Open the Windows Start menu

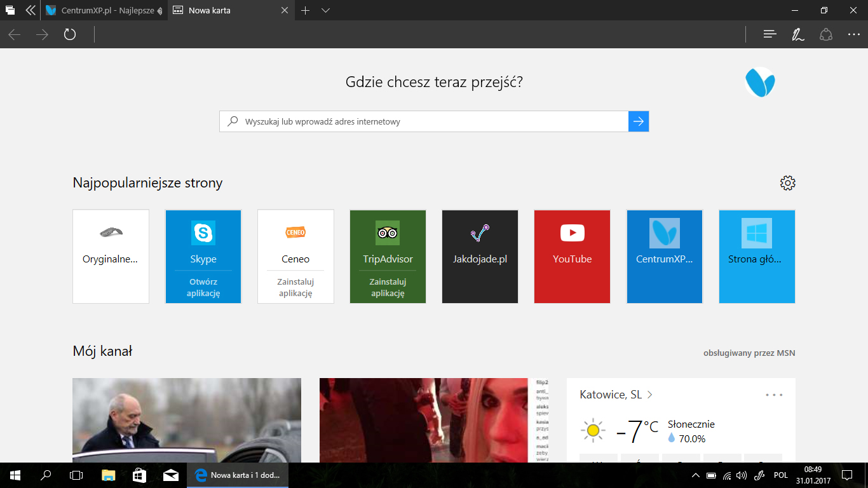(x=15, y=475)
